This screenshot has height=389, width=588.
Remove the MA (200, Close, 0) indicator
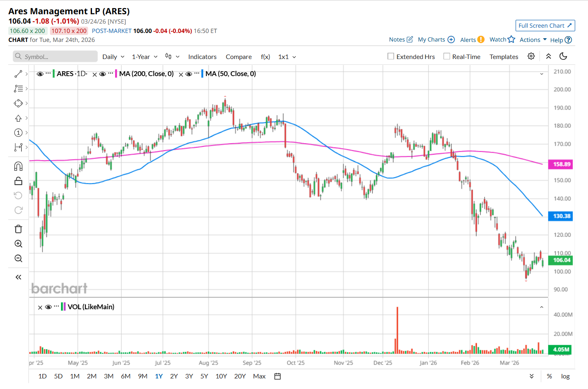pos(95,74)
